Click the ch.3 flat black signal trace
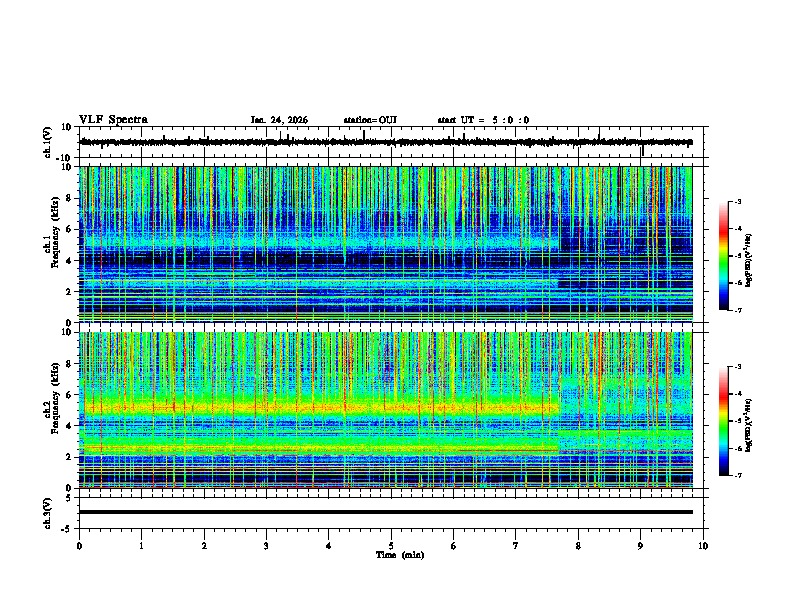 386,512
